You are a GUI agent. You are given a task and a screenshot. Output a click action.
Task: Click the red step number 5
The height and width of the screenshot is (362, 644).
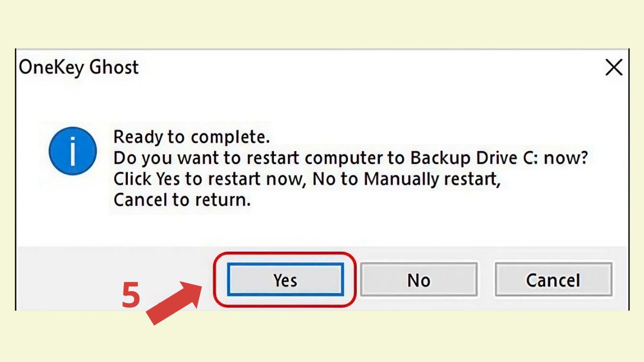coord(130,295)
